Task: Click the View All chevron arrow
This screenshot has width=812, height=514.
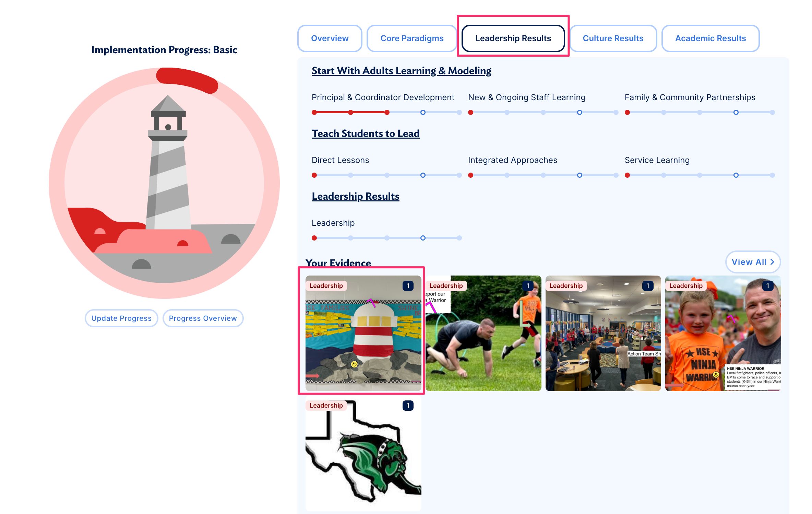Action: pos(772,262)
